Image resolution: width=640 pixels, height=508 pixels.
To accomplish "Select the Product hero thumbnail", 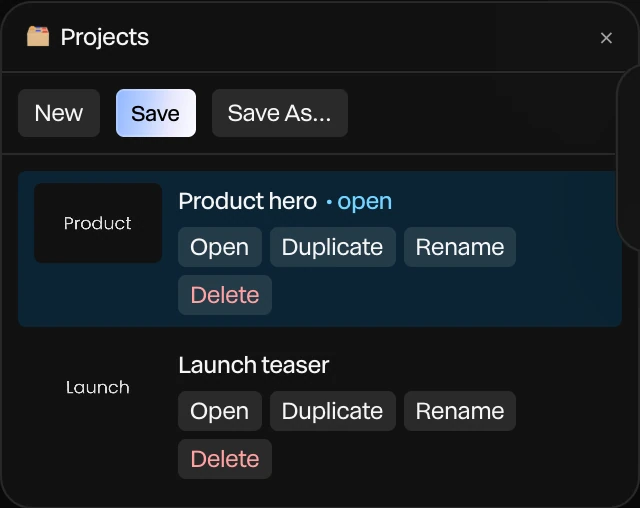I will pyautogui.click(x=98, y=223).
